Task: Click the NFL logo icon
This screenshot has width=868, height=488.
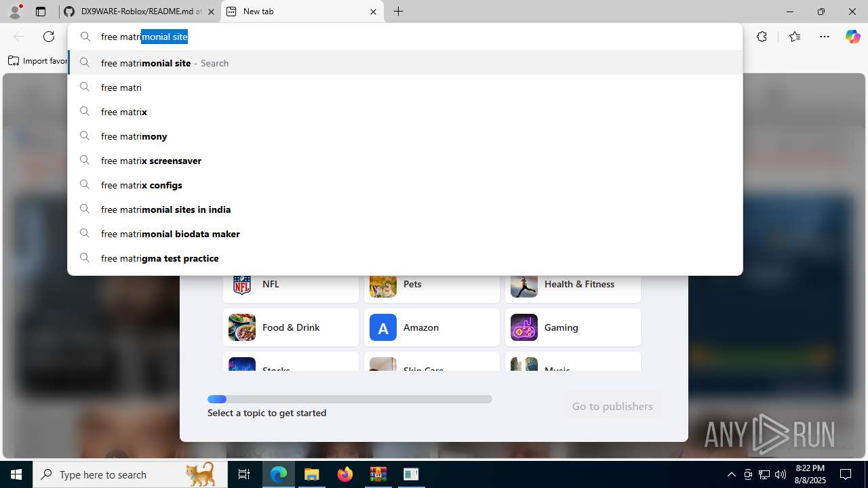Action: [242, 285]
